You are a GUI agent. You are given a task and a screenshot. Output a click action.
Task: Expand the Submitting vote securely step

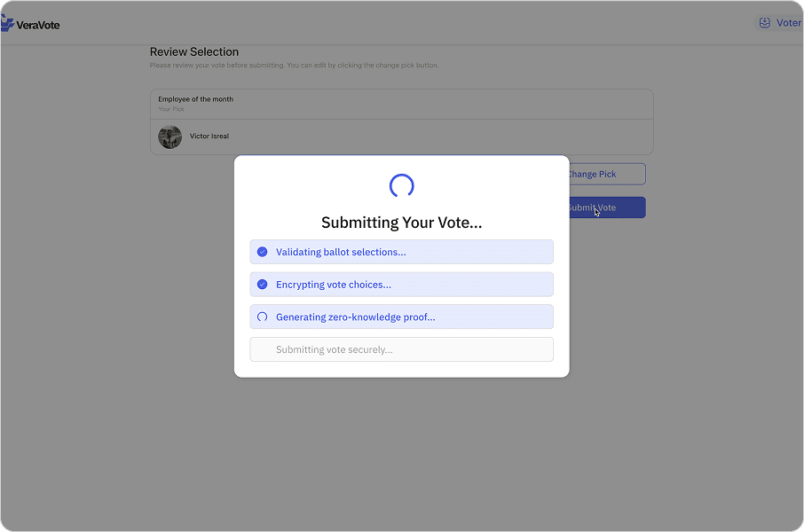pos(401,348)
